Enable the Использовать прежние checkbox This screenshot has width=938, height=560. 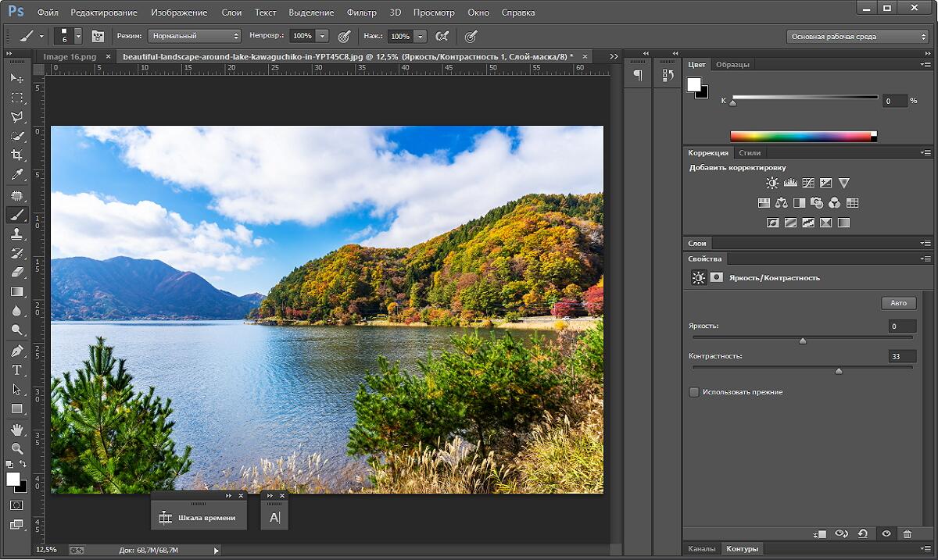[694, 392]
